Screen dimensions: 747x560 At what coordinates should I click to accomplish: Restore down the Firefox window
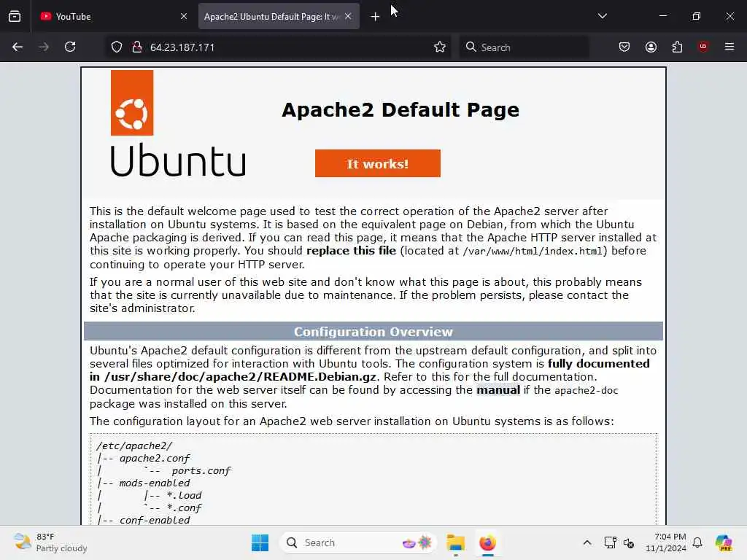(x=697, y=16)
